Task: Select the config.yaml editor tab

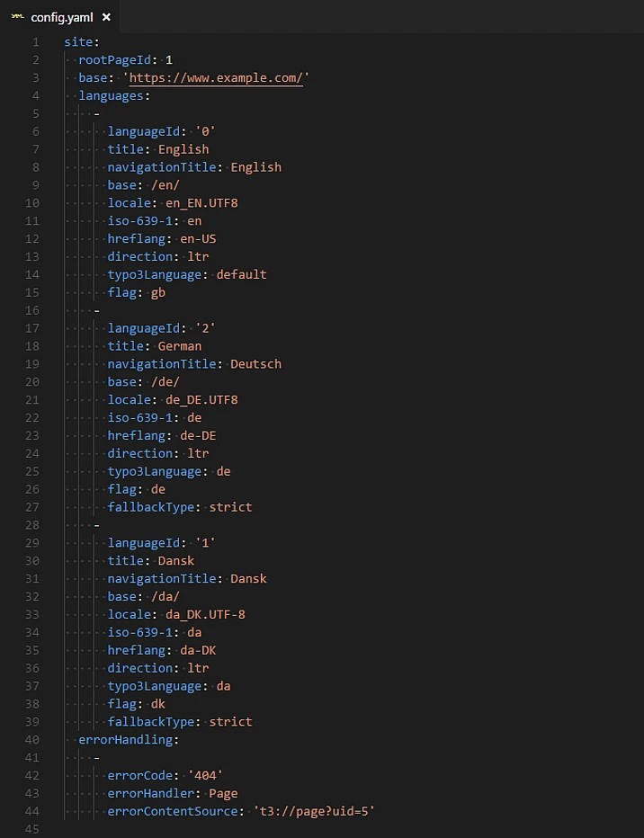Action: pos(61,17)
